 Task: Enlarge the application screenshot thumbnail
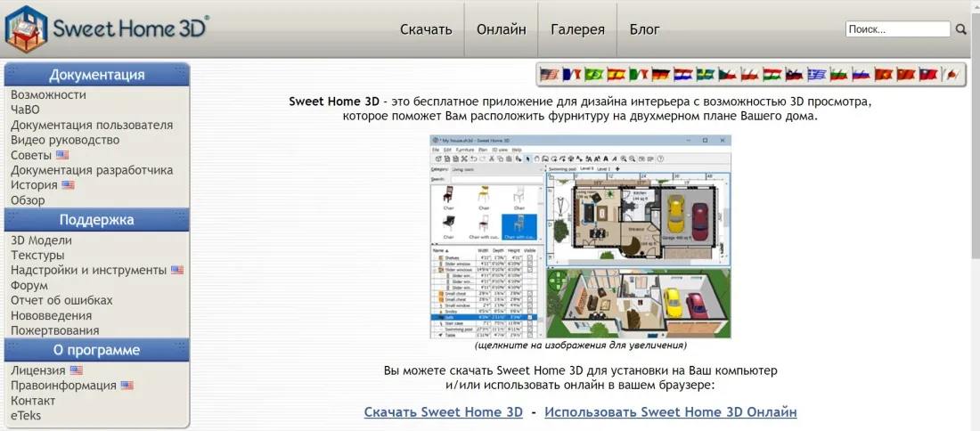(x=581, y=237)
